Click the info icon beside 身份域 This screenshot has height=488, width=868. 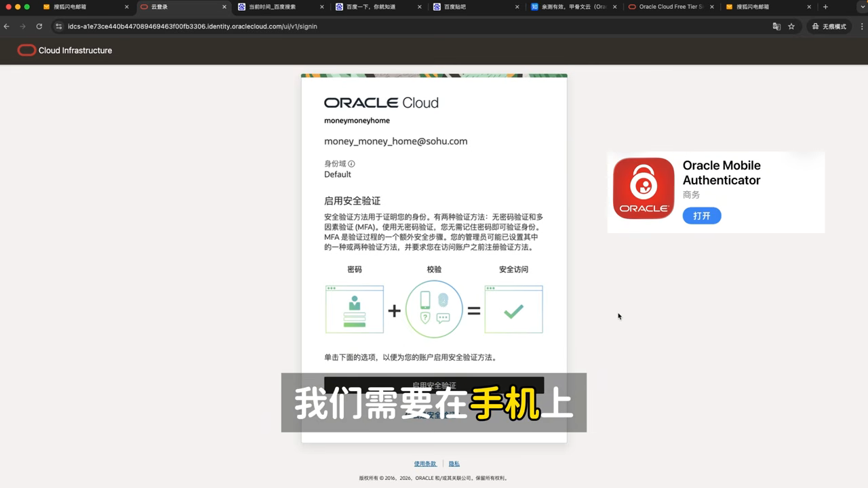(351, 163)
